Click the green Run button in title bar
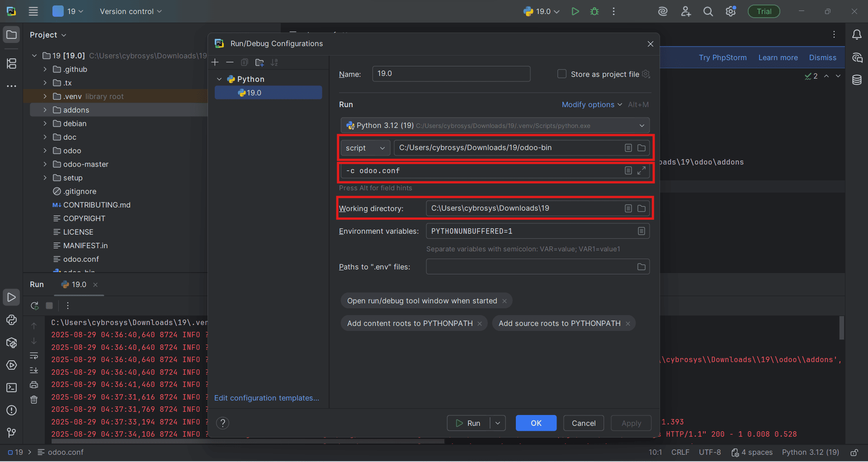Screen dimensions: 868x462 coord(575,11)
